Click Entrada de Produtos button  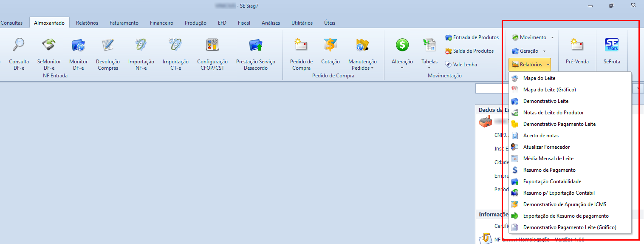(x=472, y=37)
